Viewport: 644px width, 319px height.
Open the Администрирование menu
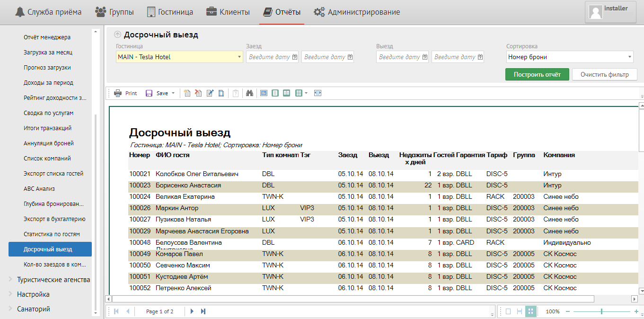click(357, 12)
